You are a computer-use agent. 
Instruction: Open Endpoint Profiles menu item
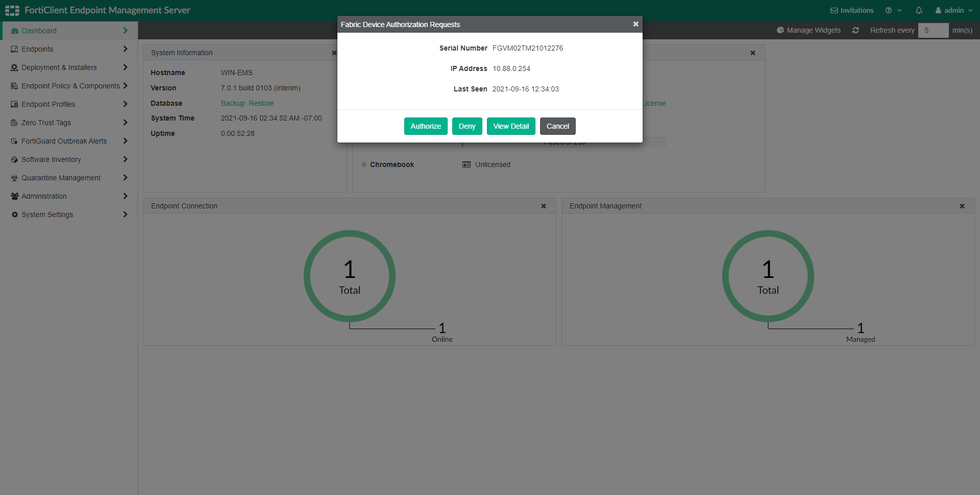pyautogui.click(x=69, y=104)
